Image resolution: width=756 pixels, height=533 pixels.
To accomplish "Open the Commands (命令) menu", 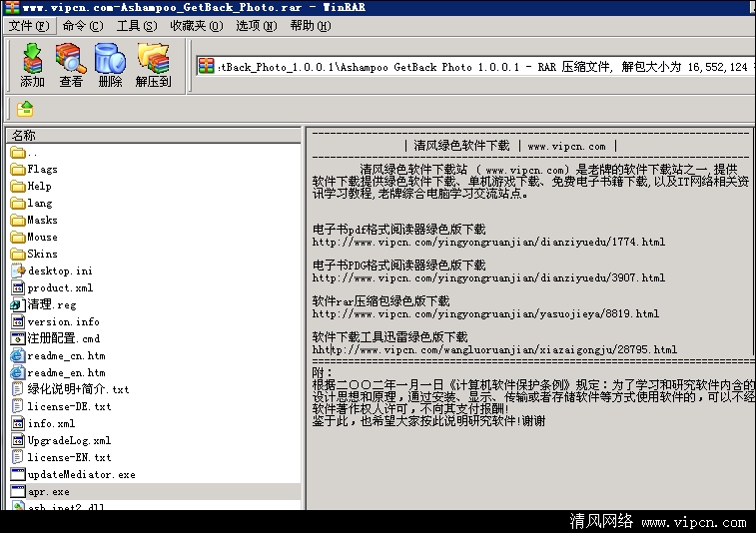I will click(83, 26).
